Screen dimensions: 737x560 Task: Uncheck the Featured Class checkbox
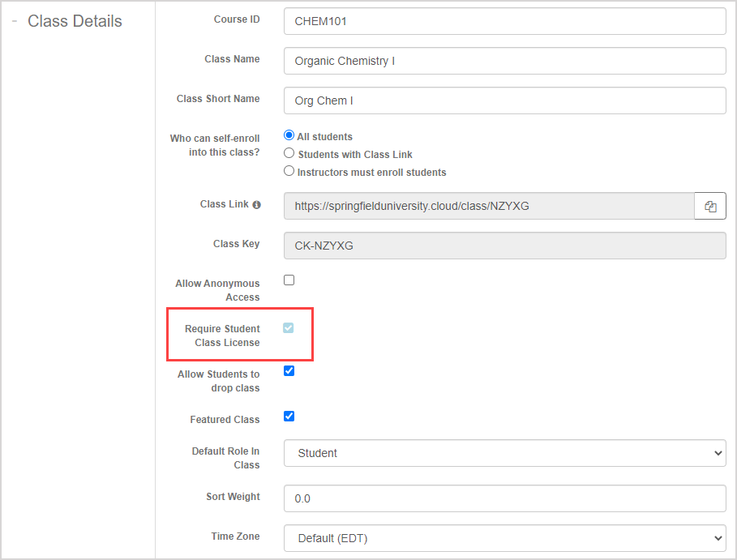point(289,417)
